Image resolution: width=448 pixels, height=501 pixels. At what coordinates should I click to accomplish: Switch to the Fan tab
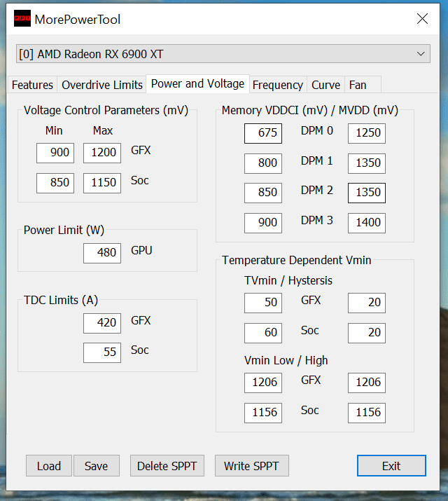click(363, 85)
